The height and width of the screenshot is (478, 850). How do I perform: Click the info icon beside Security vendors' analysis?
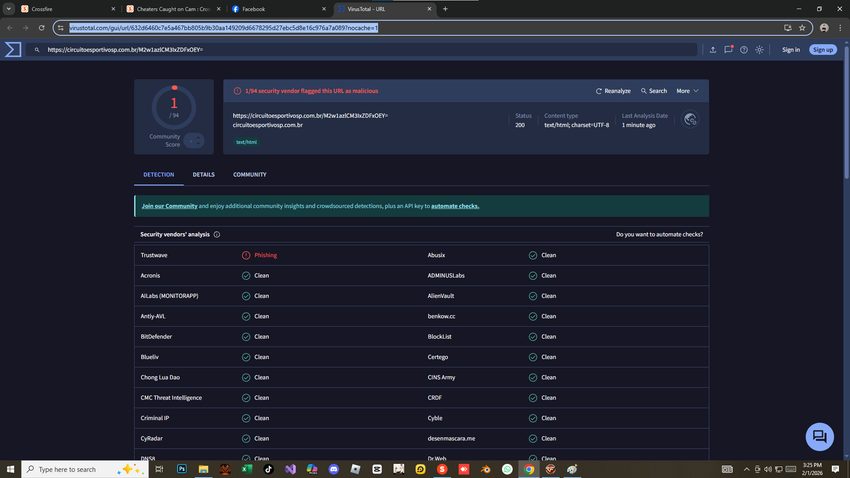click(x=217, y=234)
